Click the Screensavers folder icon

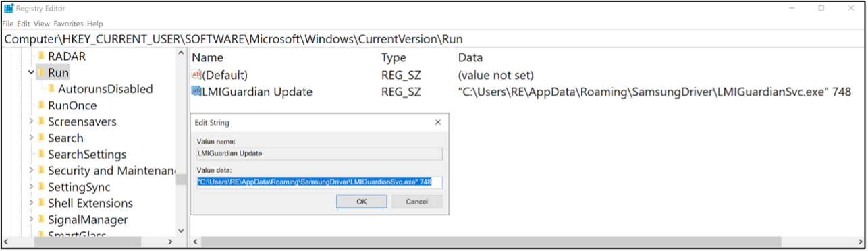coord(40,121)
